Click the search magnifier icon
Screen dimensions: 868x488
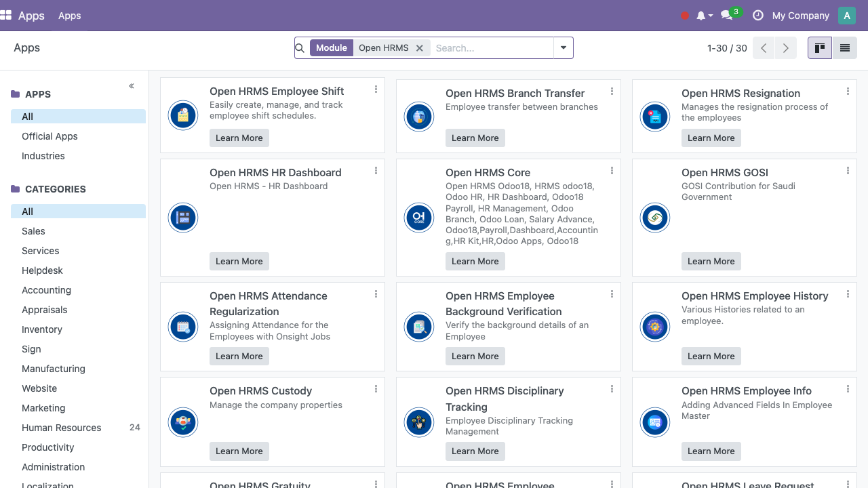[300, 48]
